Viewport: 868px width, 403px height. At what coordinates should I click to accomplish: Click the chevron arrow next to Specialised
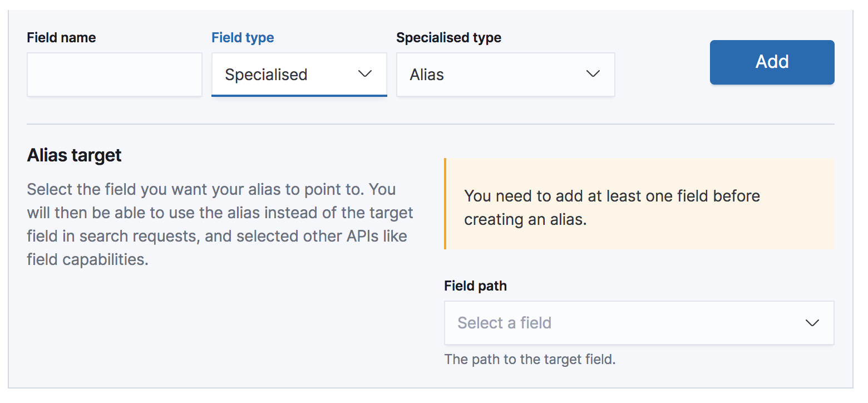365,74
